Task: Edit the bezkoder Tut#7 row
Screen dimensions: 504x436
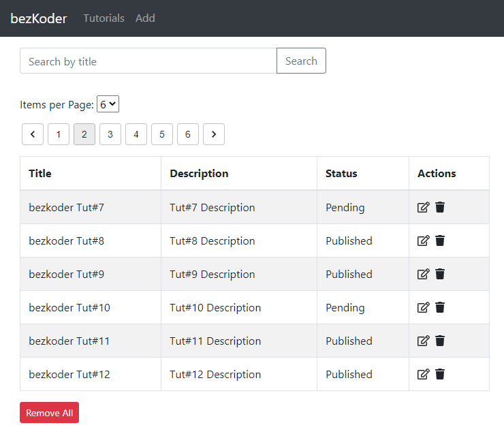Action: click(424, 207)
